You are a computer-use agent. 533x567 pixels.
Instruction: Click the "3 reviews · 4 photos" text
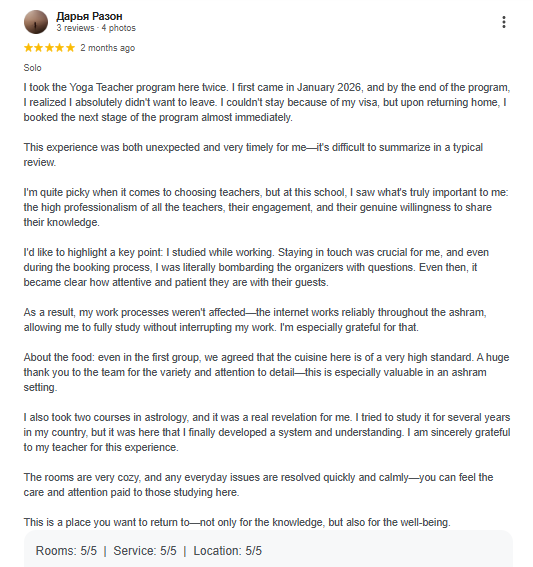click(96, 28)
